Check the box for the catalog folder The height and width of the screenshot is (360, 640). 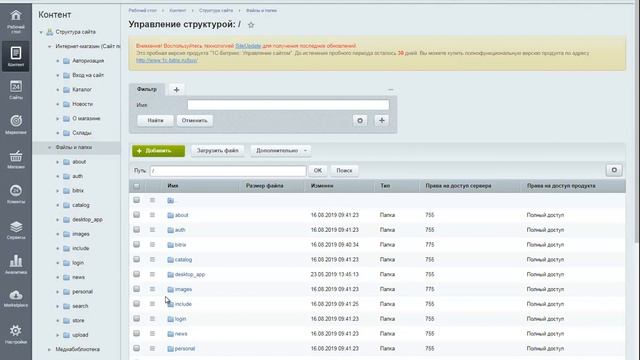[136, 259]
